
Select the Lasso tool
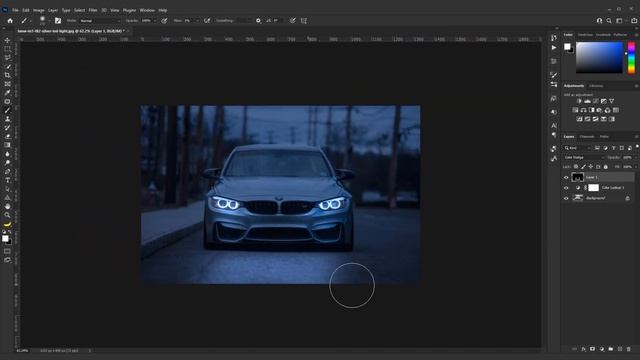tap(7, 58)
